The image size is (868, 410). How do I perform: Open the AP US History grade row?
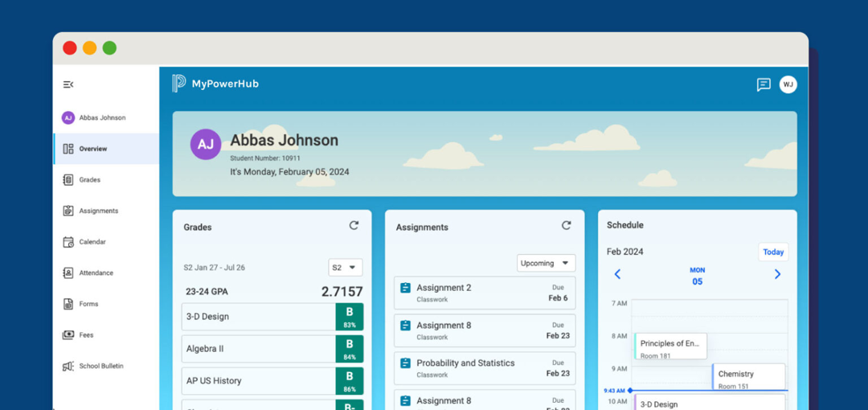tap(272, 381)
